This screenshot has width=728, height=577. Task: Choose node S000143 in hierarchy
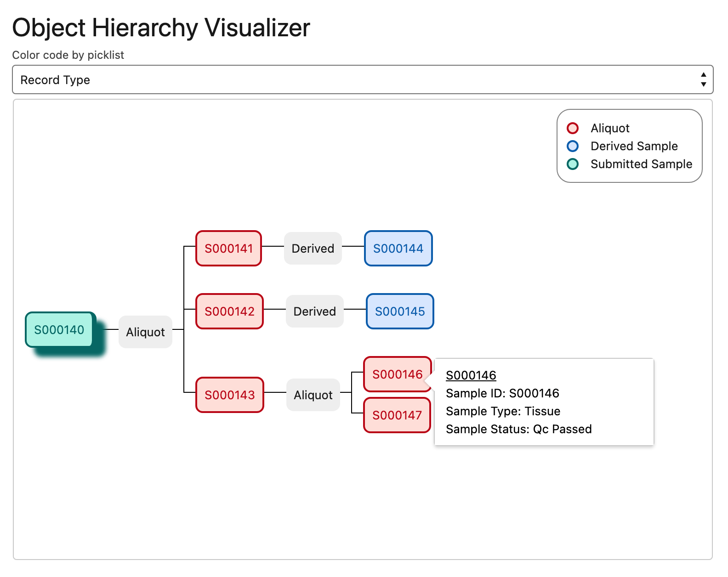pos(229,395)
